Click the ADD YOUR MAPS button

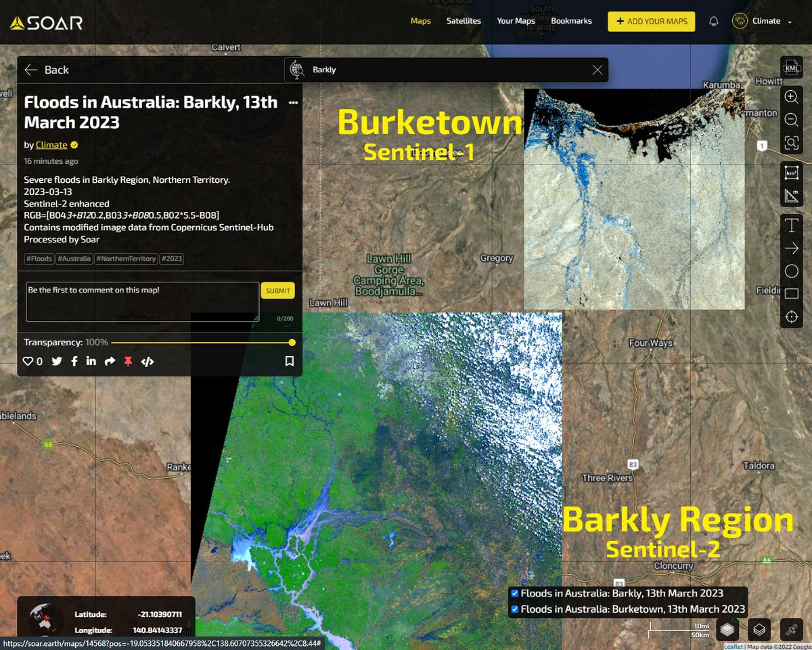pyautogui.click(x=651, y=21)
